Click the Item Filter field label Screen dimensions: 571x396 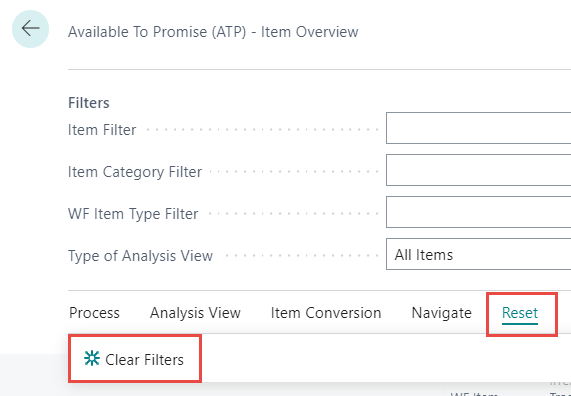pos(102,130)
